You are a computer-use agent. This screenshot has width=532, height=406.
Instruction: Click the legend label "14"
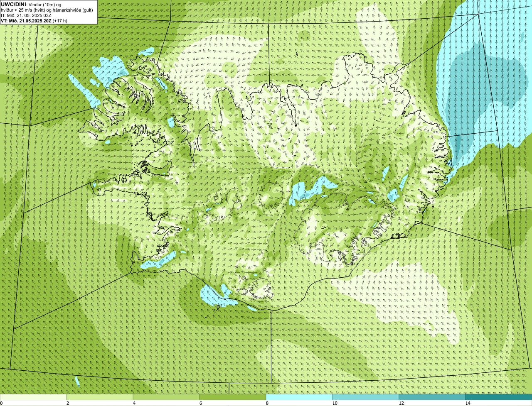[x=468, y=403]
